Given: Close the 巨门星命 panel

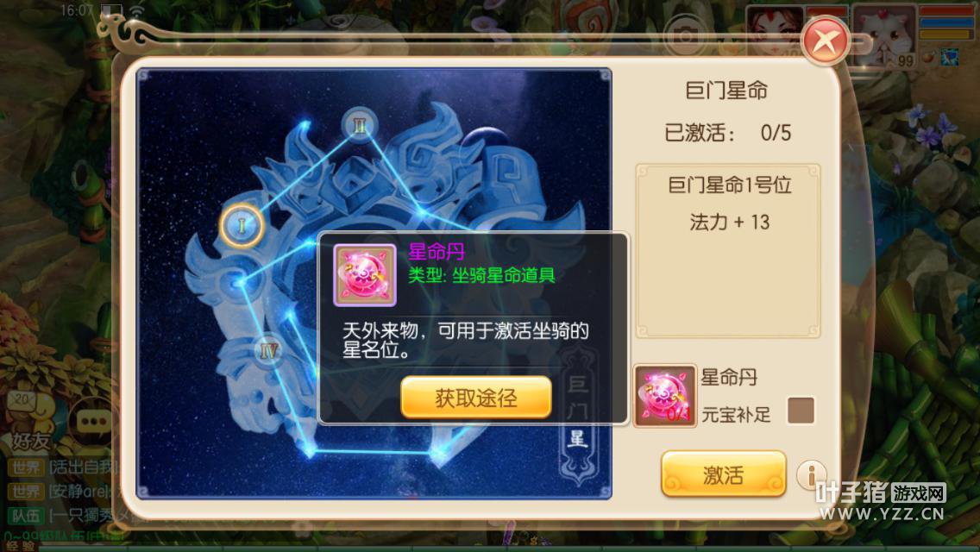Looking at the screenshot, I should tap(826, 41).
